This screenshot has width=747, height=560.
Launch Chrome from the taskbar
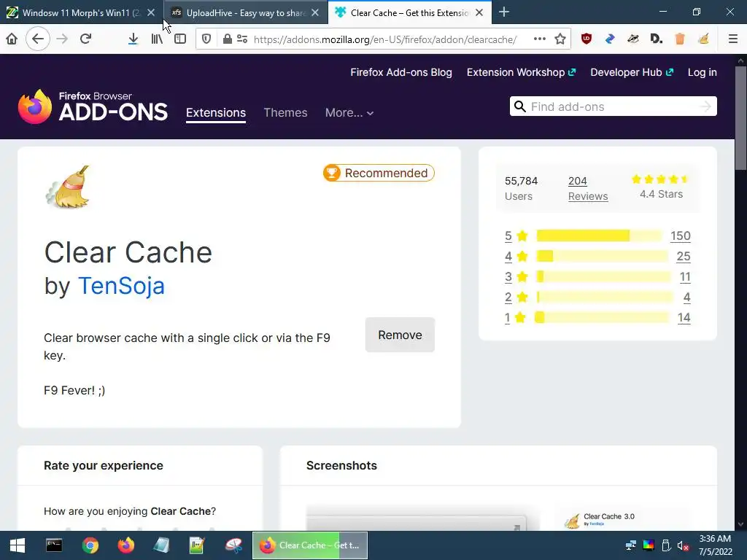point(90,545)
